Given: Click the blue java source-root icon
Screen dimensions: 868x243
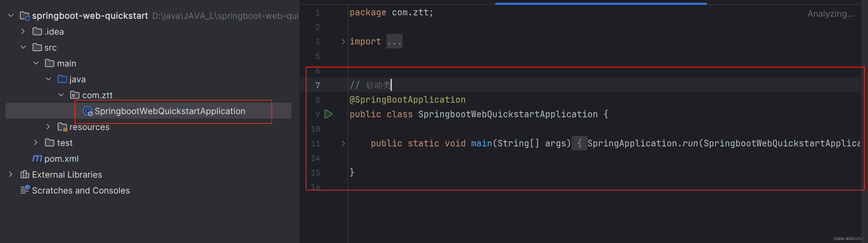Looking at the screenshot, I should coord(62,79).
